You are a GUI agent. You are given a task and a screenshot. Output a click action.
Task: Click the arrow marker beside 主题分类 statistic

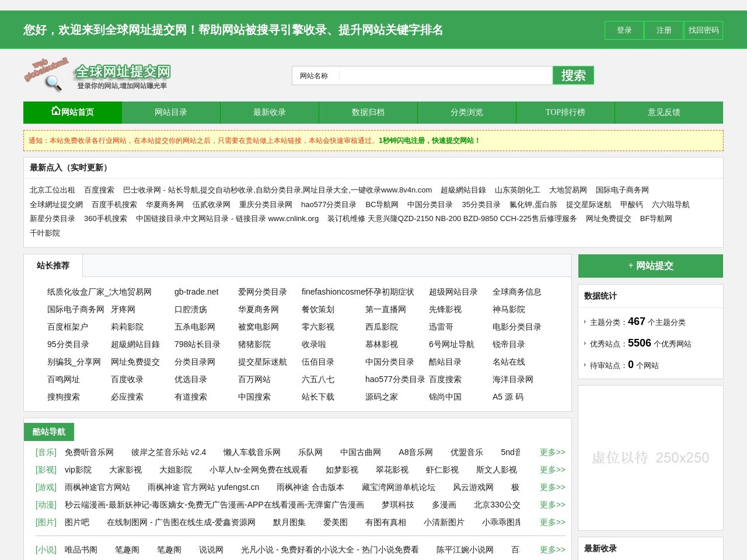pyautogui.click(x=585, y=322)
